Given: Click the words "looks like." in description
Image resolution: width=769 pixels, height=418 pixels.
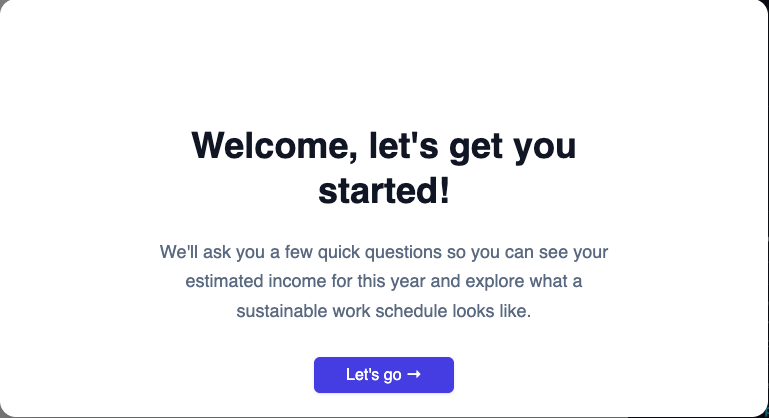Looking at the screenshot, I should (x=491, y=311).
